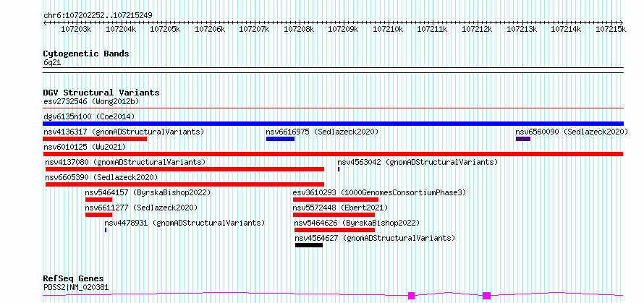Click the 107211k ruler tick label

pos(433,29)
